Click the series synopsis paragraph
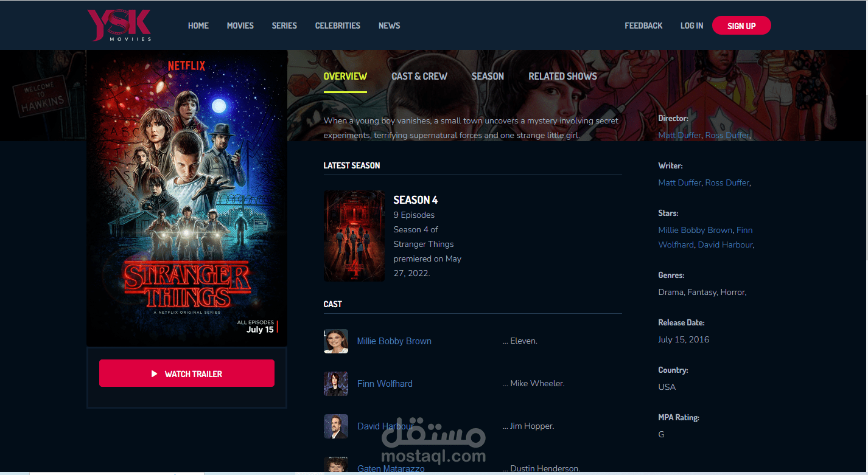 pyautogui.click(x=471, y=128)
